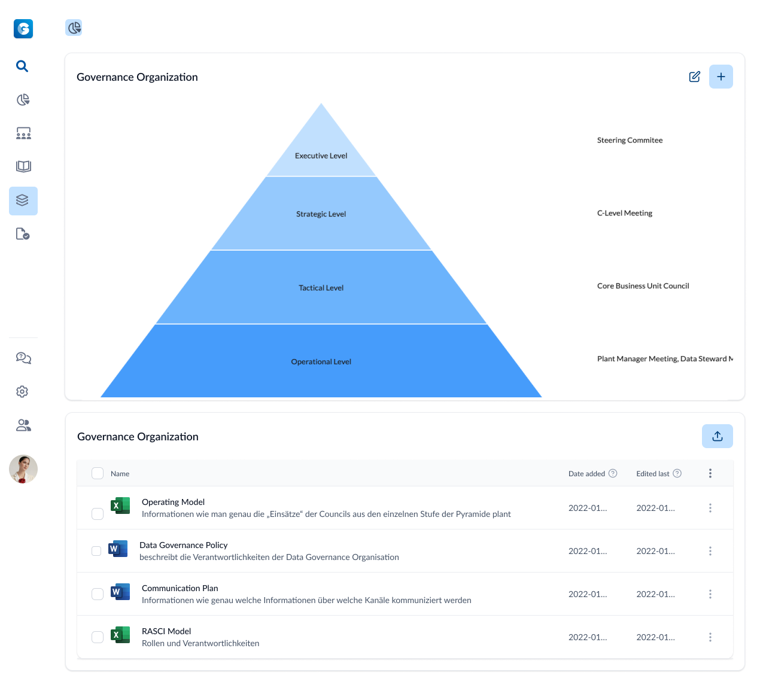Open the profile avatar at sidebar bottom

(23, 469)
